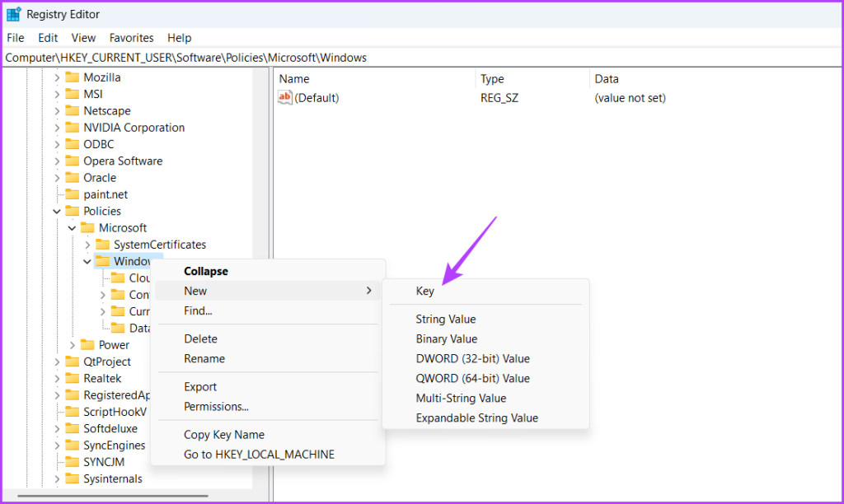Screen dimensions: 844x504
Task: Open the Help menu
Action: pos(179,38)
